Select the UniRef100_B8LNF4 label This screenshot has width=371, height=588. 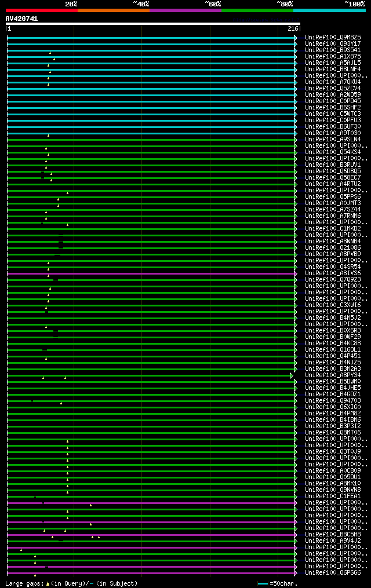pyautogui.click(x=333, y=70)
